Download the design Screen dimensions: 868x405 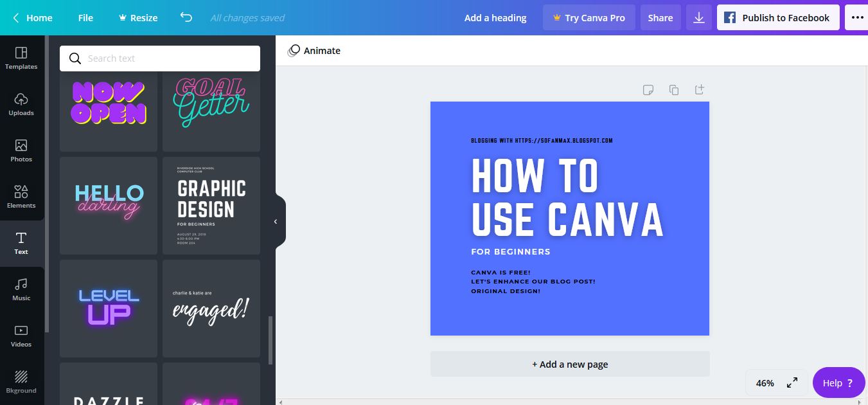pos(698,17)
